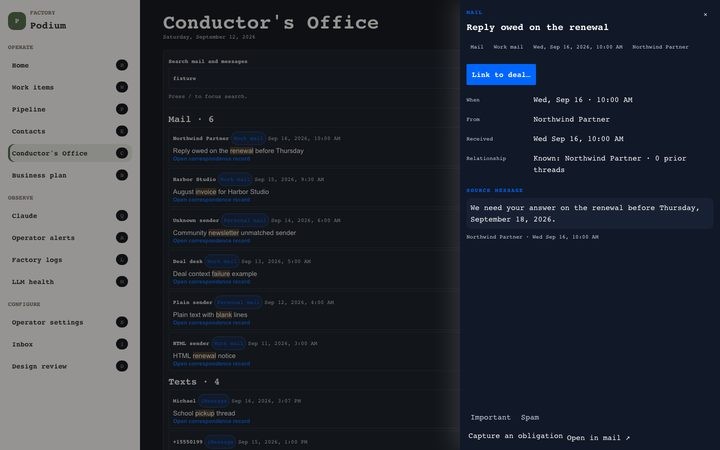Screen dimensions: 720x450
Task: Click the round badge beside Inbox
Action: (122, 344)
